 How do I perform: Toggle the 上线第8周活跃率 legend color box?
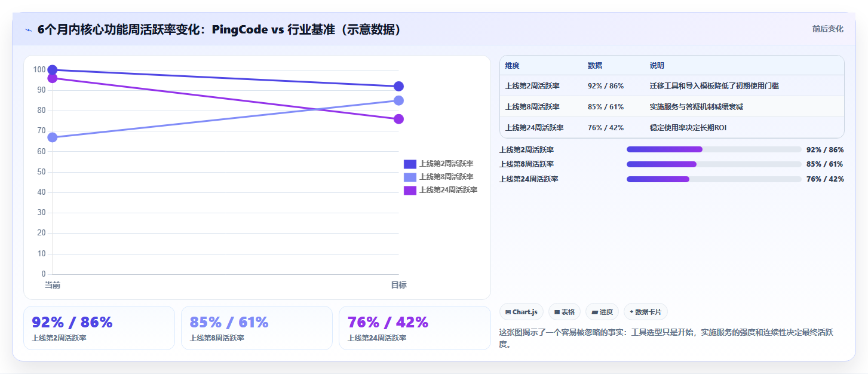pyautogui.click(x=410, y=177)
